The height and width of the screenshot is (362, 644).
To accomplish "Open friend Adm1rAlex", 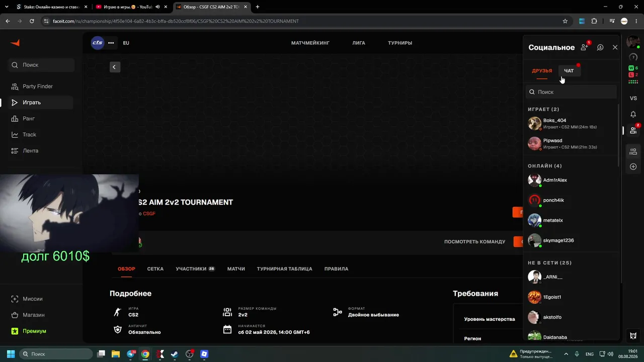I will (571, 180).
